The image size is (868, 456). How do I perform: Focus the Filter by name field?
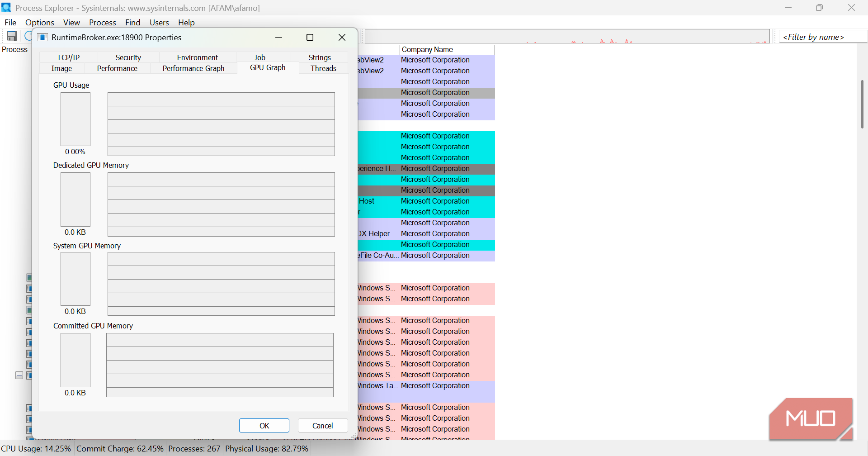tap(823, 37)
